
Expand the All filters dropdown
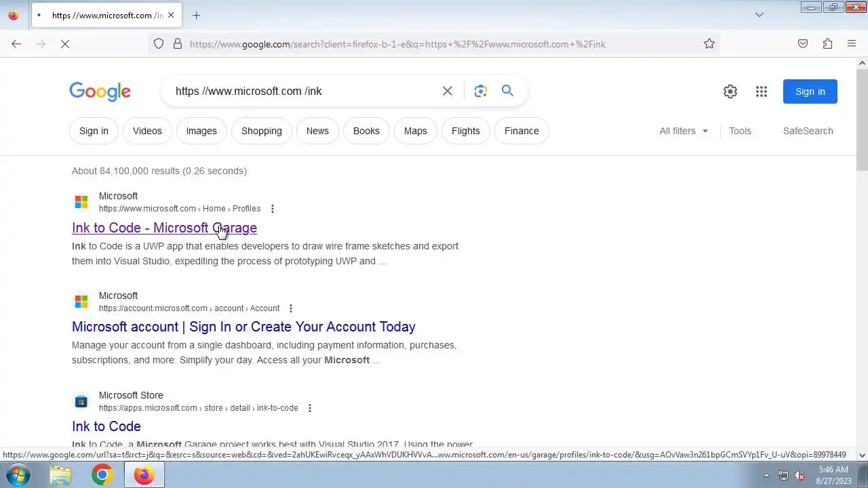[684, 131]
